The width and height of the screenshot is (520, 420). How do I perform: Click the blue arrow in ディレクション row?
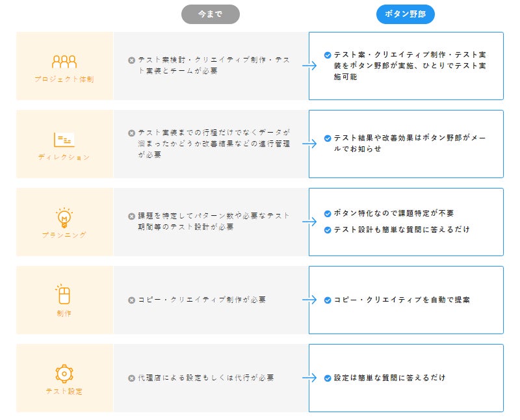coord(309,144)
